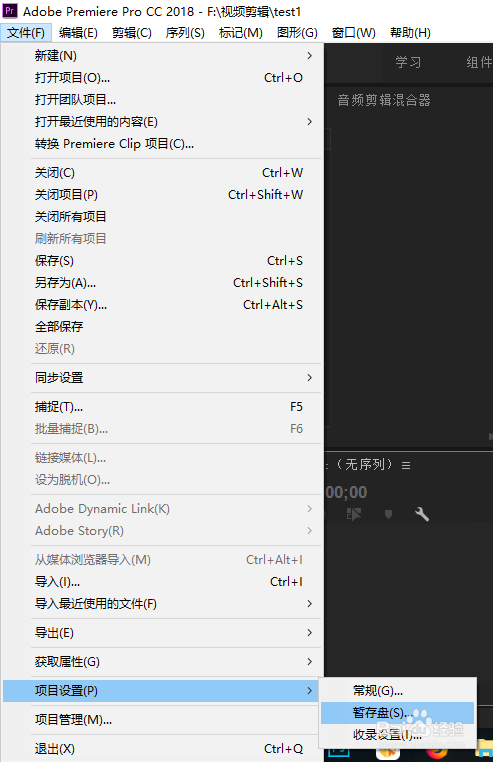This screenshot has height=762, width=493.
Task: Open the 编辑(E) menu
Action: click(x=78, y=33)
